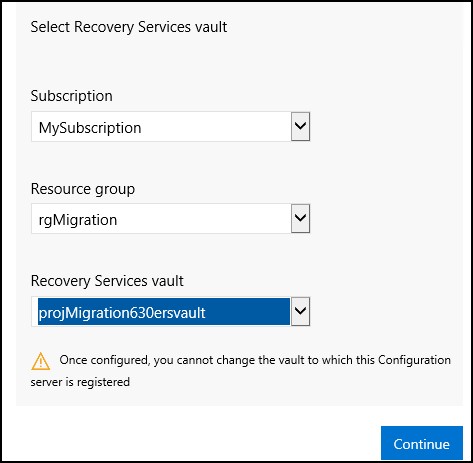Click empty space inside the Subscription combo box
The image size is (473, 463).
point(217,127)
